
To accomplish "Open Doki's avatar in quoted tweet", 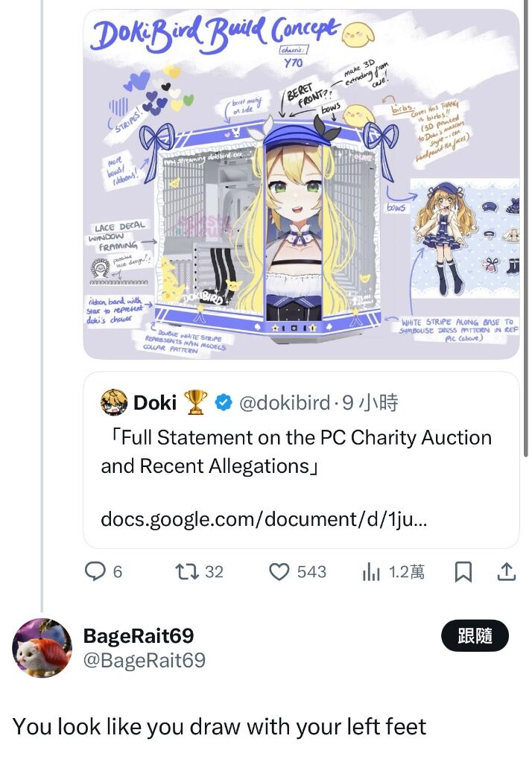I will [x=114, y=402].
